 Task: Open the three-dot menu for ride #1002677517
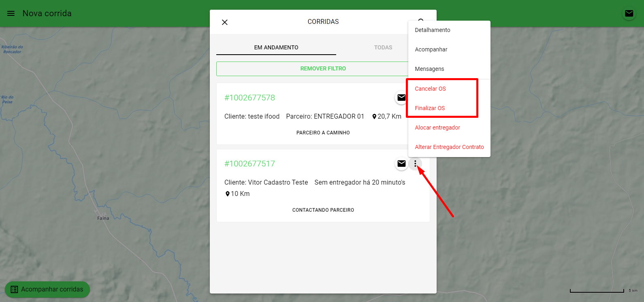coord(415,164)
